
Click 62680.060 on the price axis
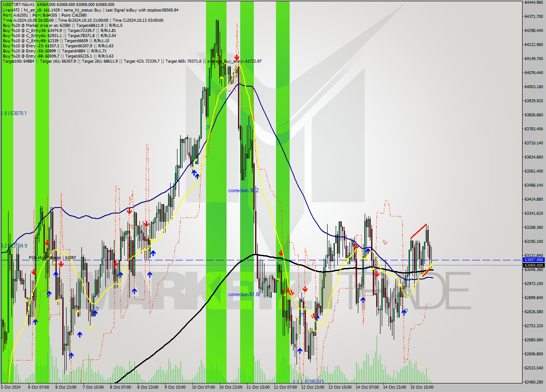point(534,340)
